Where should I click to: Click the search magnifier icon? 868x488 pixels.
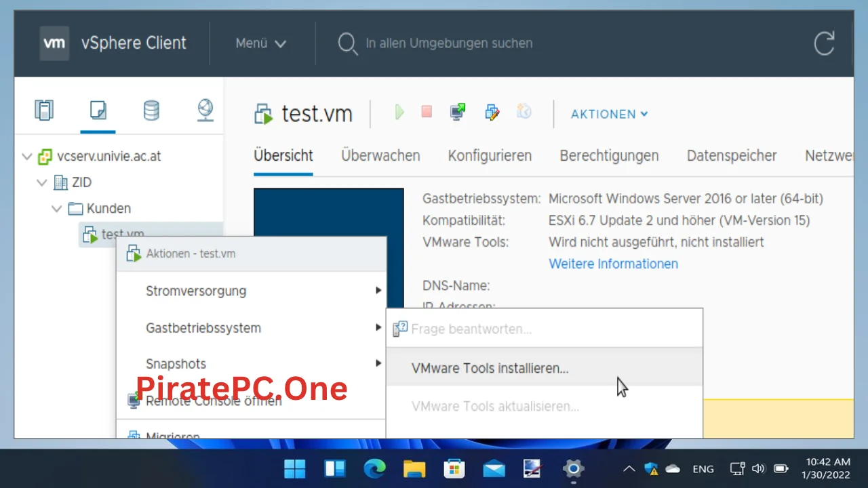coord(347,45)
